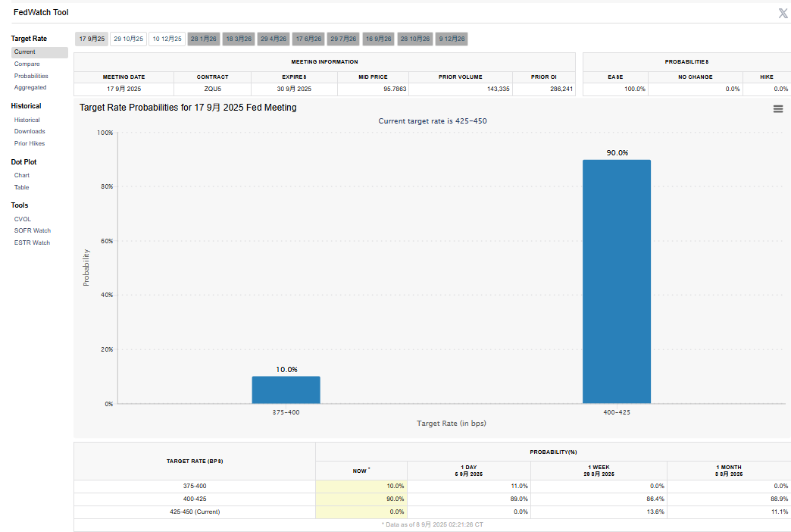Image resolution: width=791 pixels, height=532 pixels.
Task: Click the X (Twitter) share icon
Action: click(x=783, y=13)
